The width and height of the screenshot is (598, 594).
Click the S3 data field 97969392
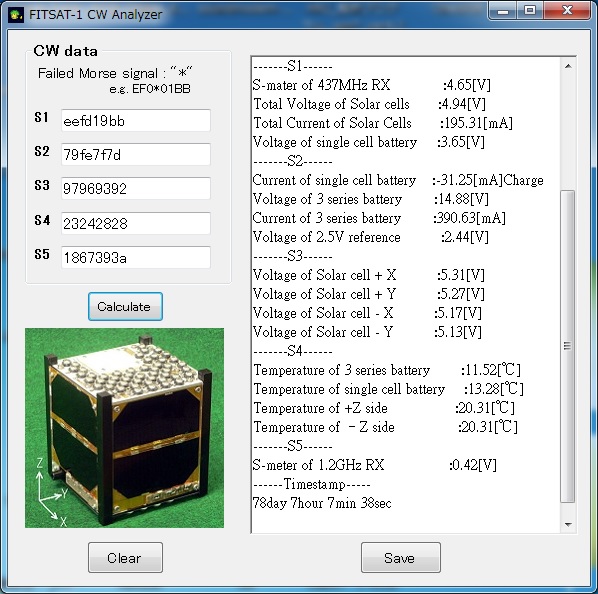tap(136, 188)
